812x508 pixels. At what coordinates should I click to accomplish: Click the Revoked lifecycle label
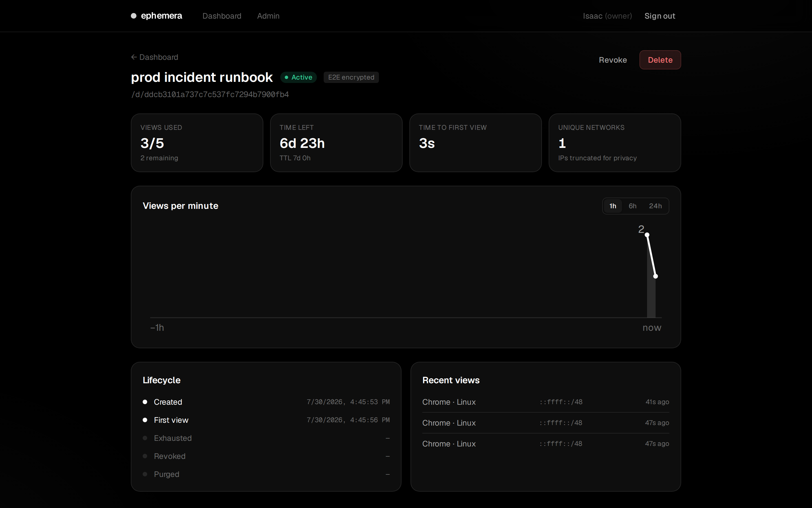[169, 456]
